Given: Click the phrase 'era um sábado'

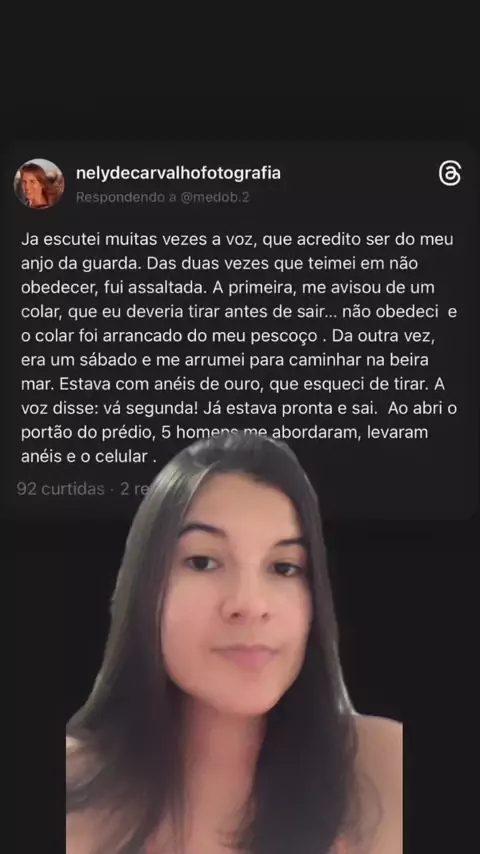Looking at the screenshot, I should [70, 360].
